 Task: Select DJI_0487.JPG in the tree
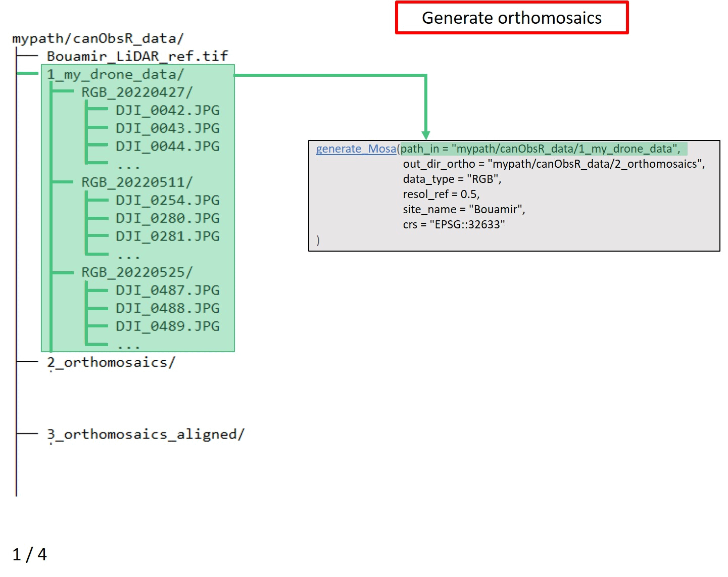(167, 291)
